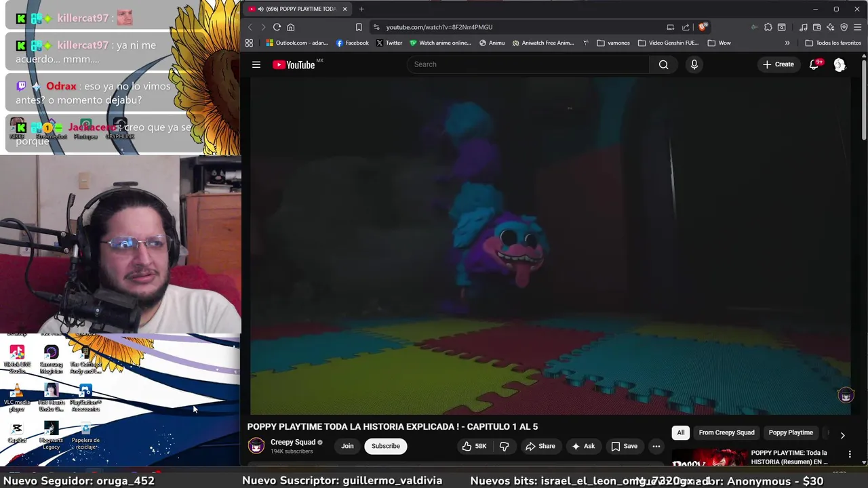Open the Animu bookmark
The width and height of the screenshot is (868, 488).
tap(492, 43)
